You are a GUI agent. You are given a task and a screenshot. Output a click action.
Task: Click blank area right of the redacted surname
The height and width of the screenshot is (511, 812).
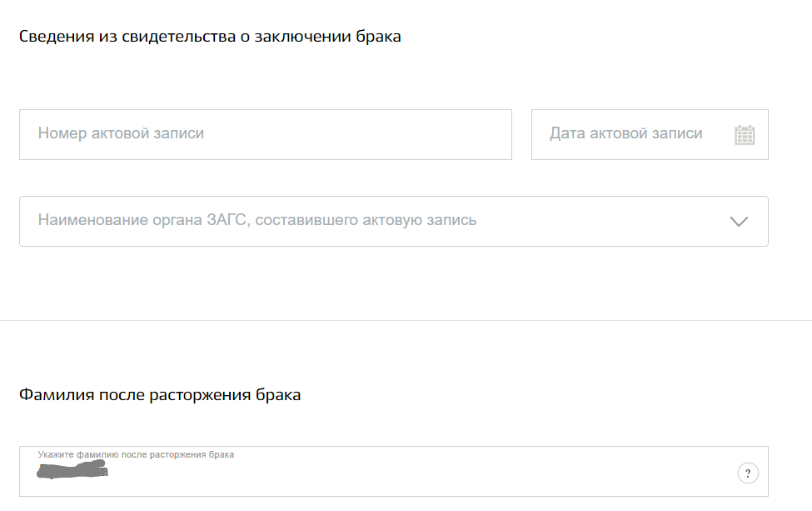click(x=416, y=473)
